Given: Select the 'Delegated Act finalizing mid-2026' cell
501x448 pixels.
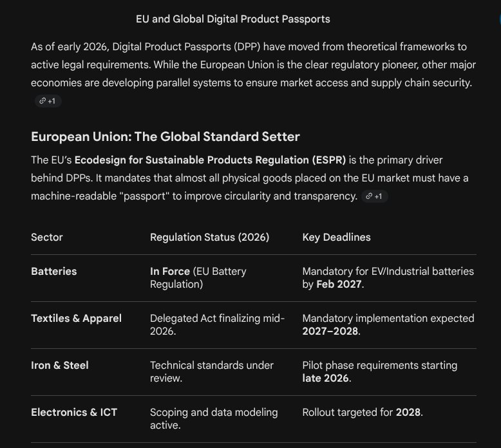Looking at the screenshot, I should point(217,324).
